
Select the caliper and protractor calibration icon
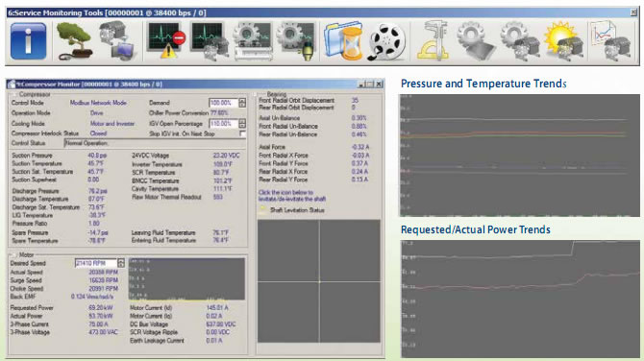433,41
